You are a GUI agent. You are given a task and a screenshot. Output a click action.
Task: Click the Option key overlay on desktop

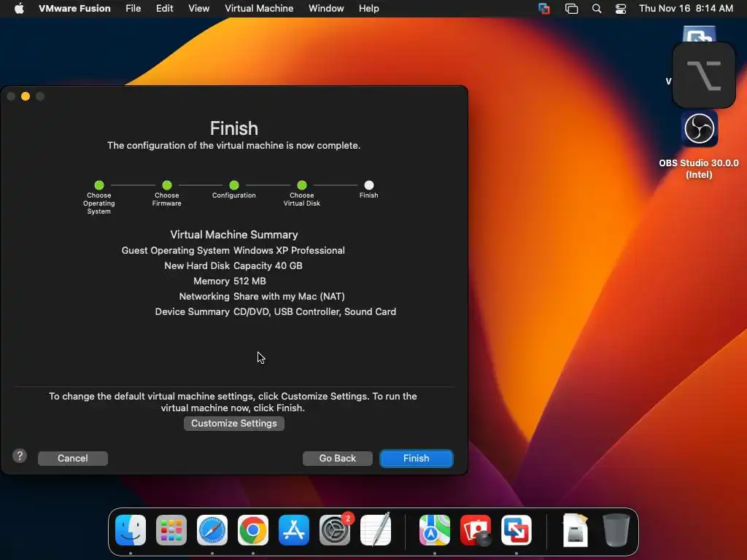click(x=704, y=75)
